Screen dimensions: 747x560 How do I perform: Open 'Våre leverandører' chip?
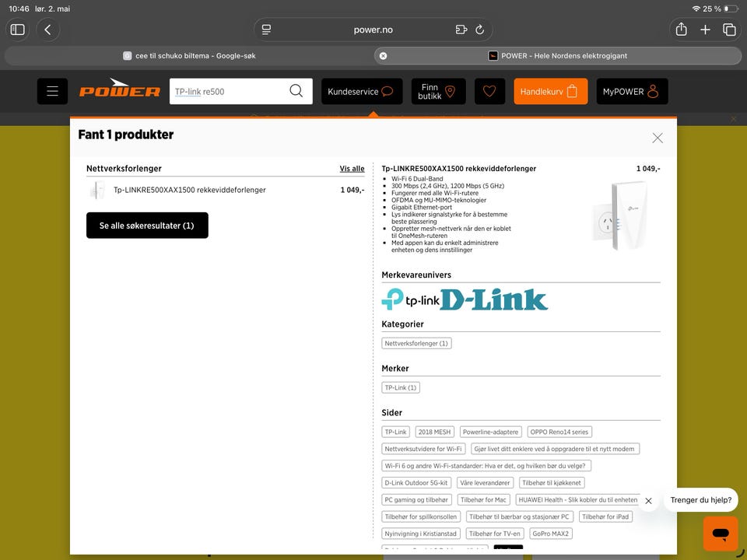click(485, 483)
